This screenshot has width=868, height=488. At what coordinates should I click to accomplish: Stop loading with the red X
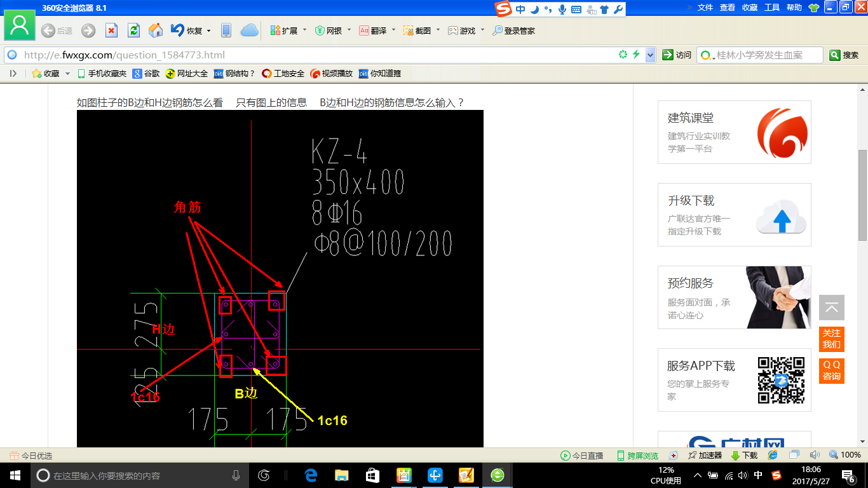tap(111, 30)
